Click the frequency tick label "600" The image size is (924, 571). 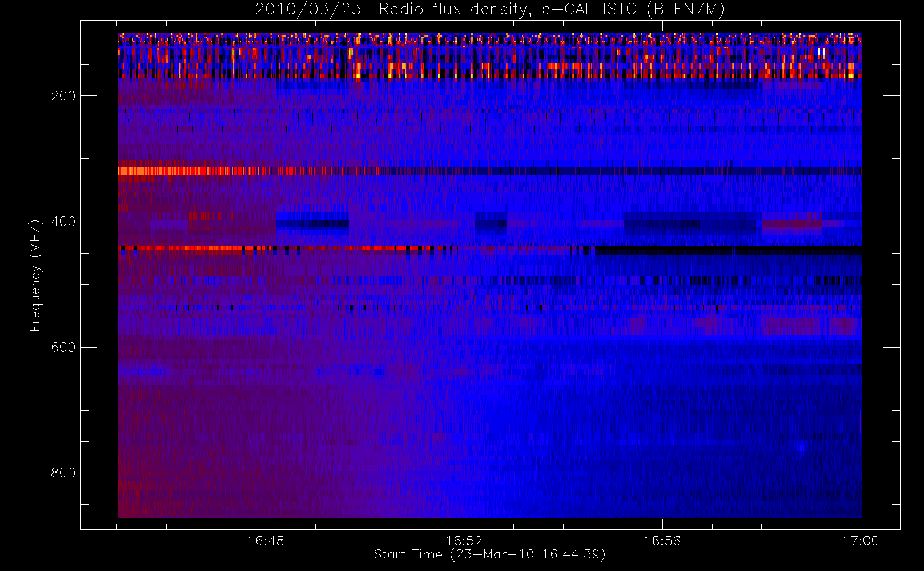coord(63,347)
